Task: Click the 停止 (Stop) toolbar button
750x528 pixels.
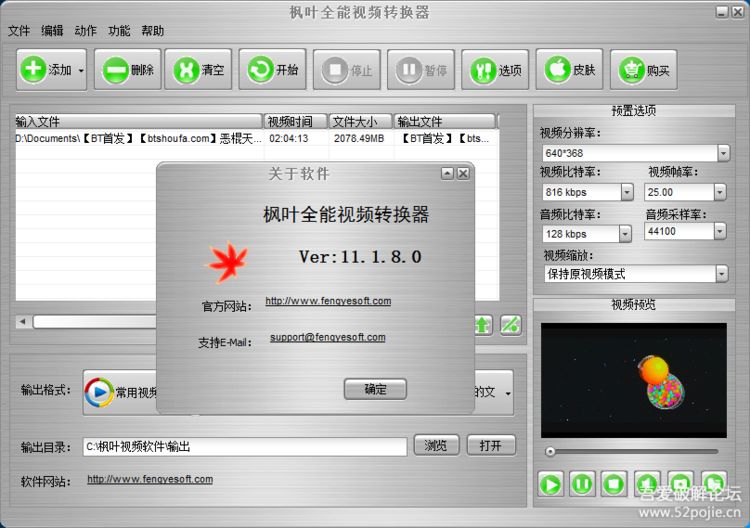Action: point(347,70)
